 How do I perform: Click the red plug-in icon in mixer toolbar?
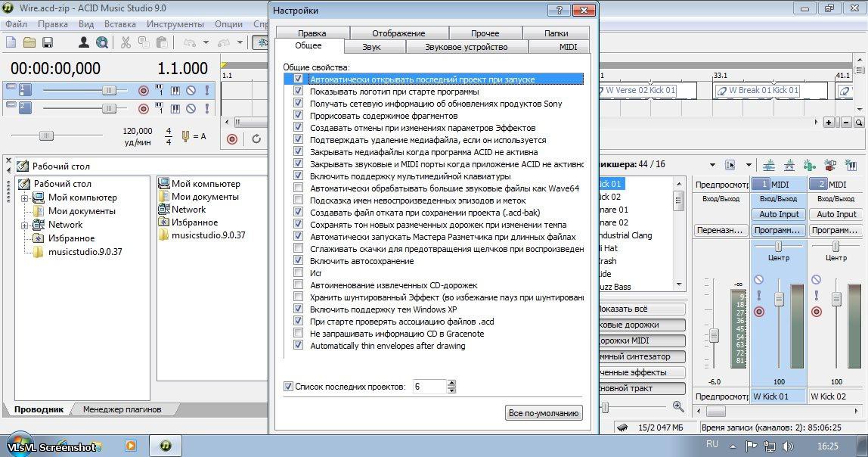click(x=829, y=164)
